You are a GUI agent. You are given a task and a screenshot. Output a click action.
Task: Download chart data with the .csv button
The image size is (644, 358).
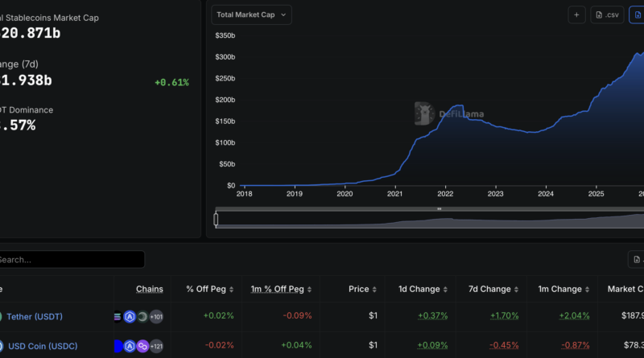607,14
